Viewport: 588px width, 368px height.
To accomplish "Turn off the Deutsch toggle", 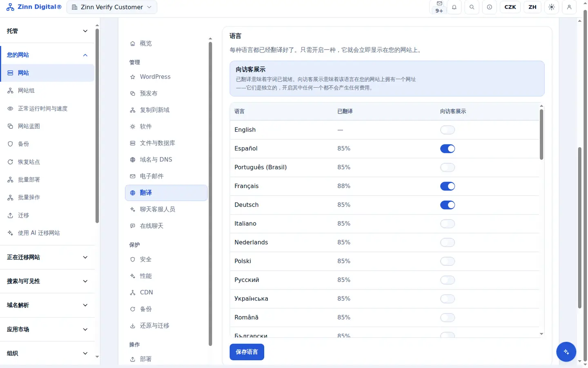I will tap(448, 205).
